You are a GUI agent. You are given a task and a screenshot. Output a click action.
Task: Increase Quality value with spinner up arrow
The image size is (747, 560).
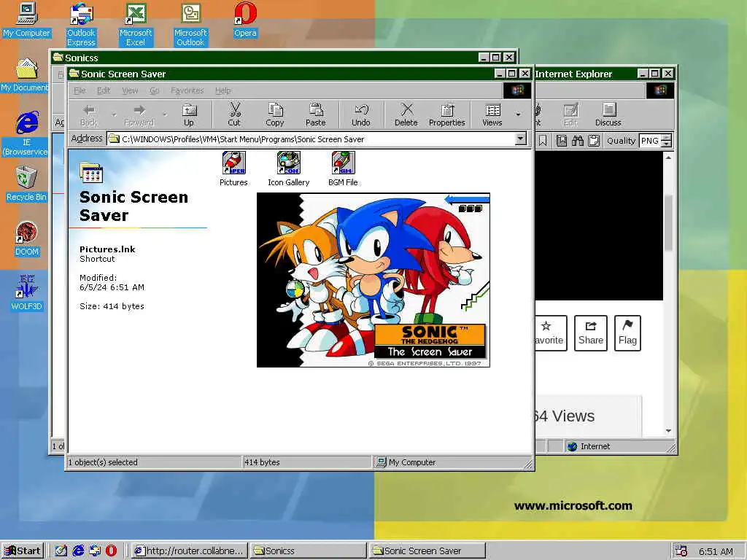667,138
